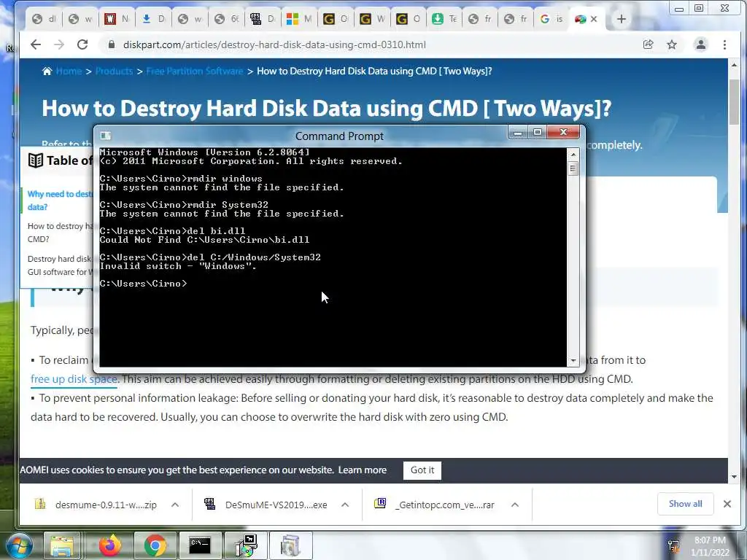The height and width of the screenshot is (560, 747).
Task: Click the 'Could Not Find' output line
Action: (x=204, y=240)
